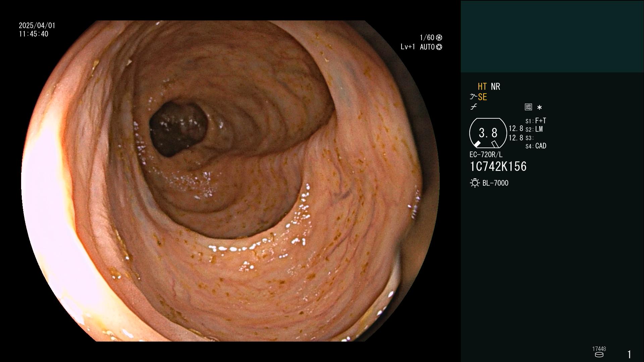This screenshot has height=362, width=644.
Task: Click the storage disk icon under 17448
Action: (599, 355)
